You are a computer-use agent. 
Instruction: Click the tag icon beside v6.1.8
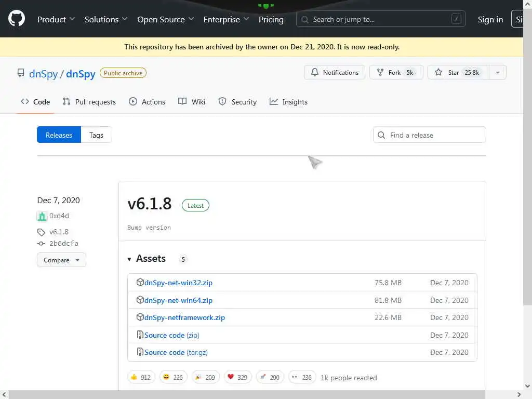click(41, 232)
